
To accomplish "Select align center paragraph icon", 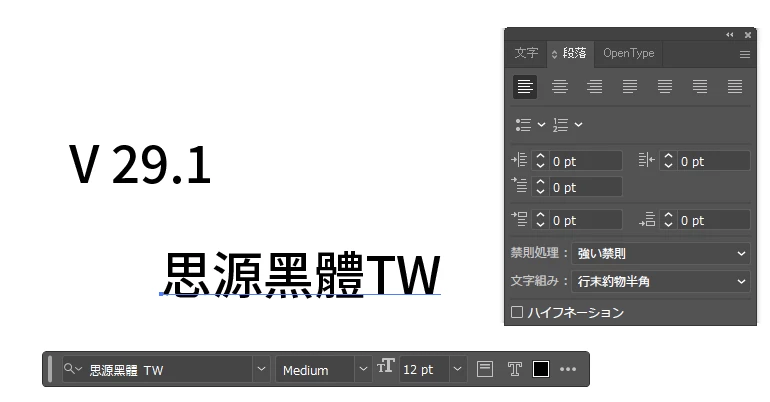I will [x=560, y=87].
